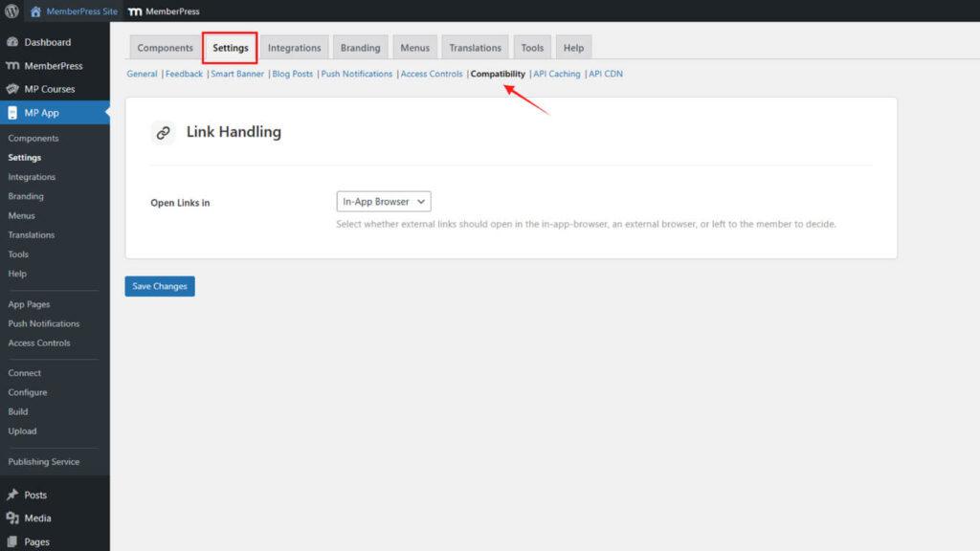Switch to the Tools tab
The height and width of the screenshot is (551, 980).
click(x=532, y=47)
